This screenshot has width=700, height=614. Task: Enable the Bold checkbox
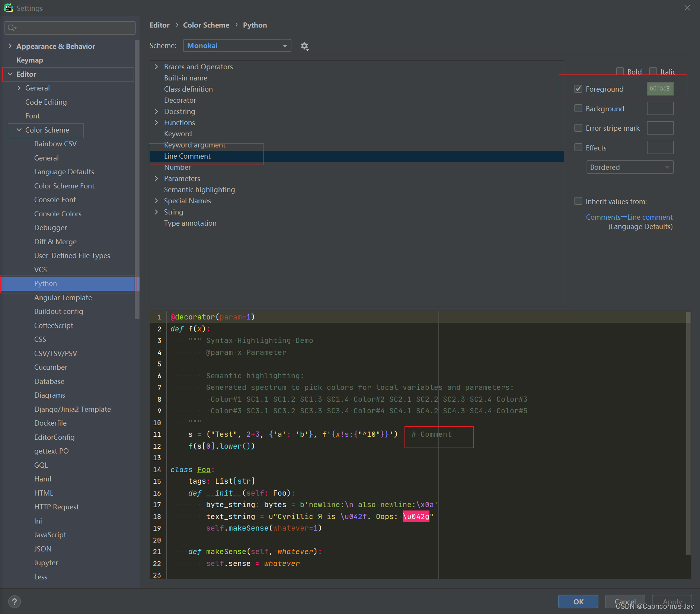tap(620, 71)
